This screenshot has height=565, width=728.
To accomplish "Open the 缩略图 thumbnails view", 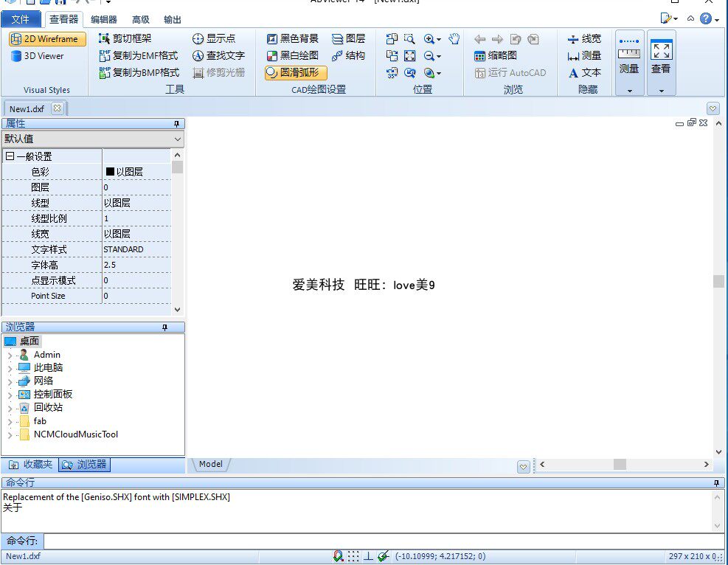I will click(x=496, y=56).
